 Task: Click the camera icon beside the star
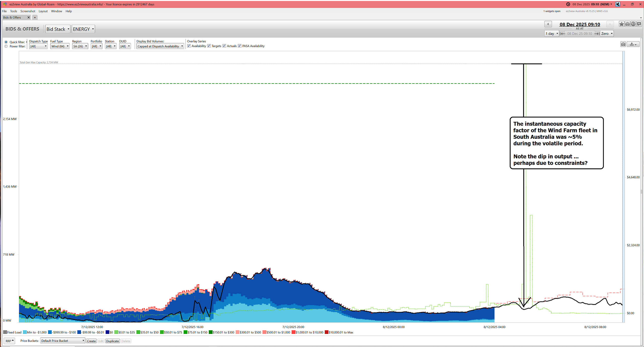[x=627, y=24]
